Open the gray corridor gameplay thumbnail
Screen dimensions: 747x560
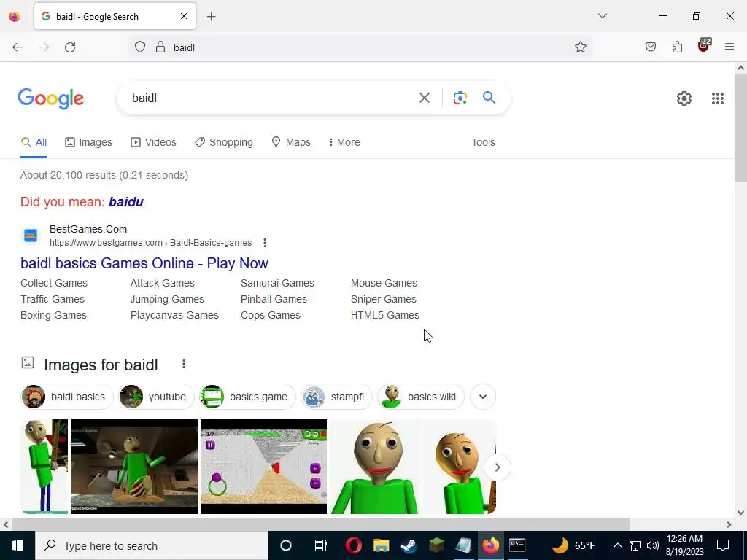tap(263, 467)
